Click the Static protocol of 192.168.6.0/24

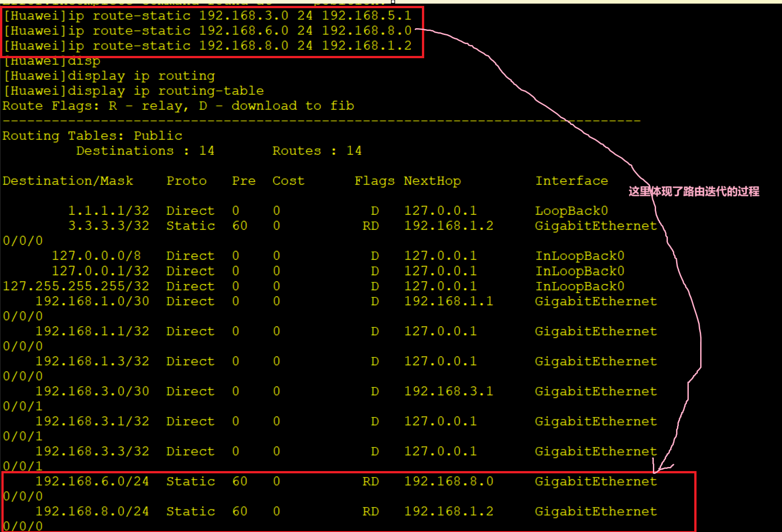coord(190,481)
